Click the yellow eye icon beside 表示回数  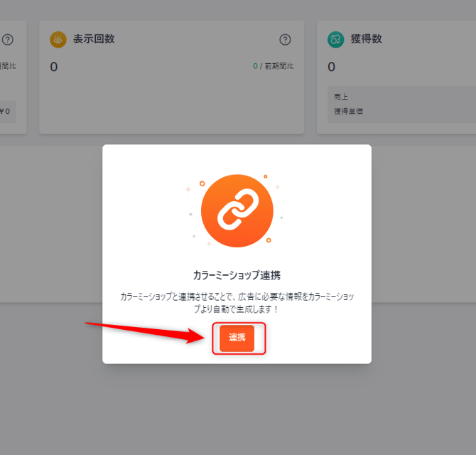[x=58, y=40]
